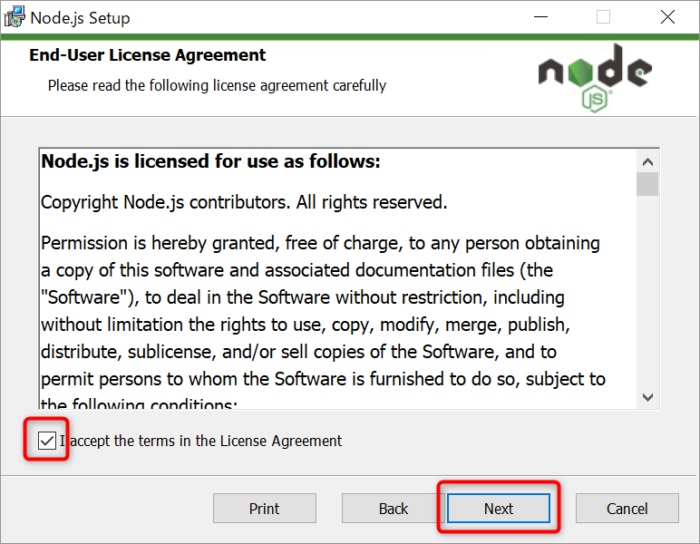Minimize the Node.js Setup window

[x=541, y=17]
